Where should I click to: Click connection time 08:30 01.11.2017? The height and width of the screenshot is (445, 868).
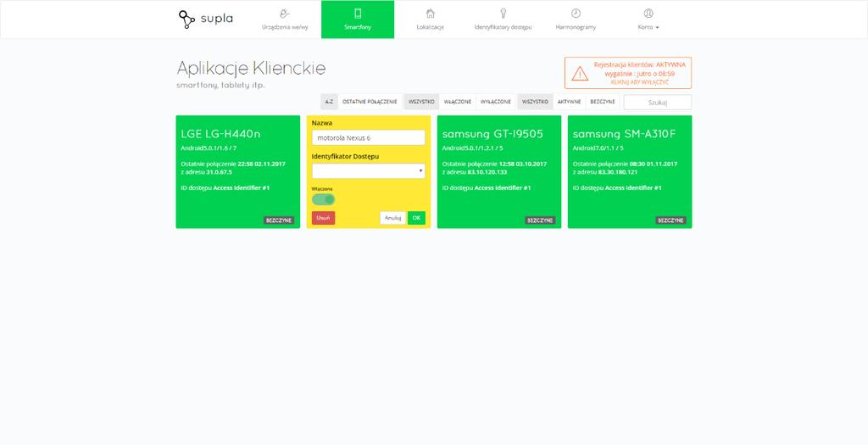click(654, 164)
